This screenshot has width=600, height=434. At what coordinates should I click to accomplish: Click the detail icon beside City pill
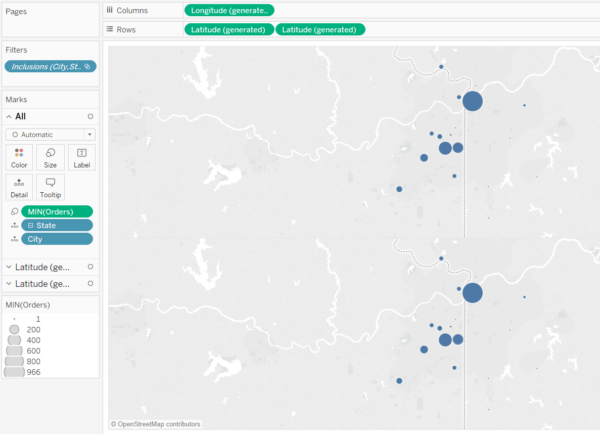coord(15,239)
